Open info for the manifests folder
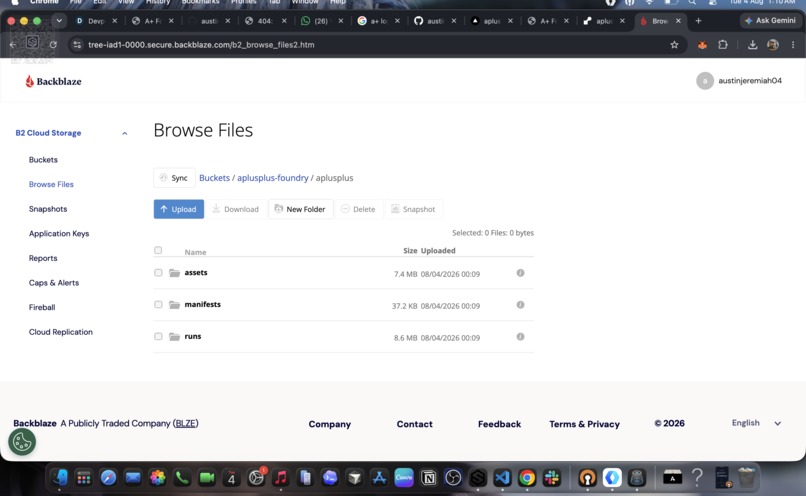Image resolution: width=806 pixels, height=496 pixels. click(x=520, y=305)
